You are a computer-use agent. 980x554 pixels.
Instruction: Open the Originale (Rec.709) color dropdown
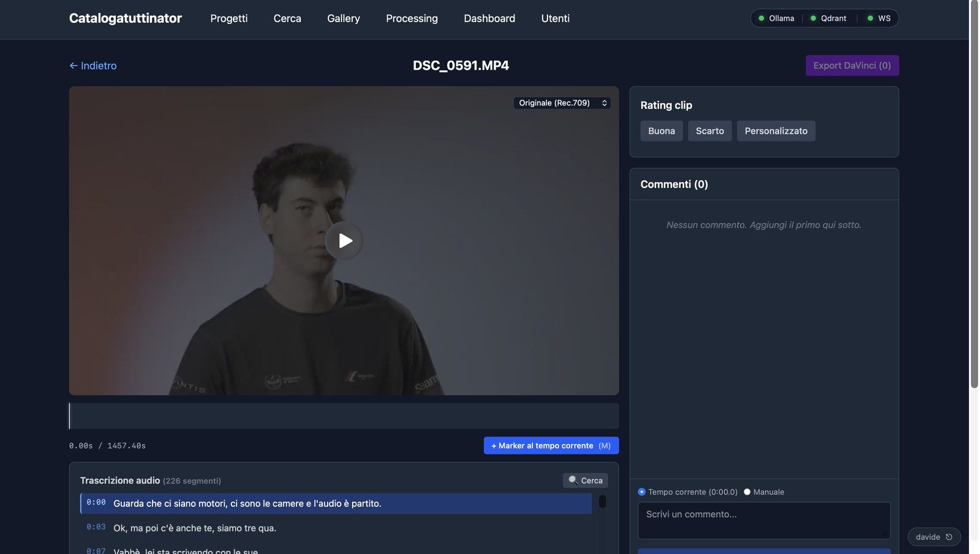click(562, 103)
